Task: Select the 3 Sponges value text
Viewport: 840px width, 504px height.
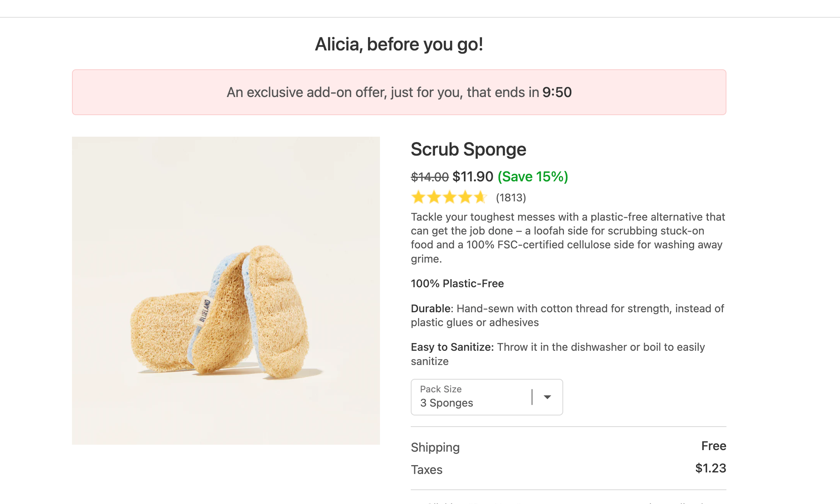Action: 447,403
